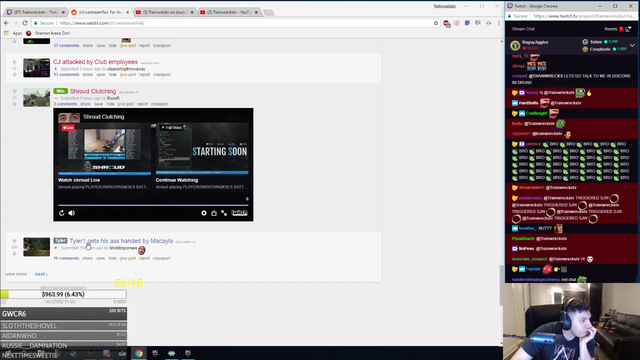This screenshot has height=360, width=640.
Task: Switch to the Trainwreckstv YouTube channel tab
Action: (229, 12)
